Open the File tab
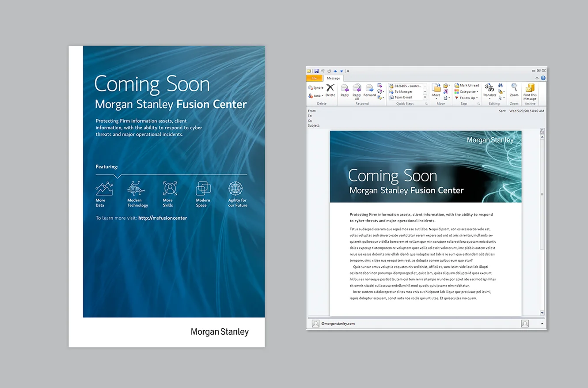The height and width of the screenshot is (388, 588). [314, 78]
